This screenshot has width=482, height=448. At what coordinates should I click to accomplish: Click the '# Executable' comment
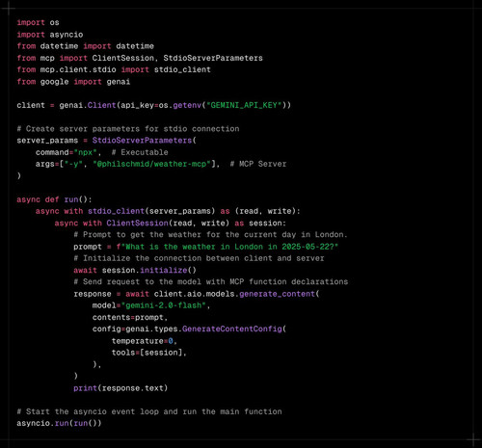point(140,152)
